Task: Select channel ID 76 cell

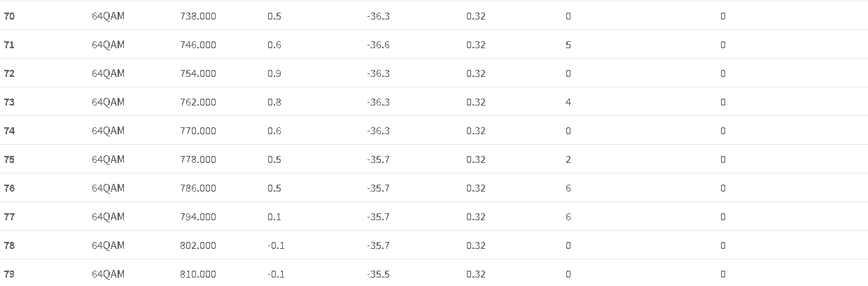Action: 9,188
